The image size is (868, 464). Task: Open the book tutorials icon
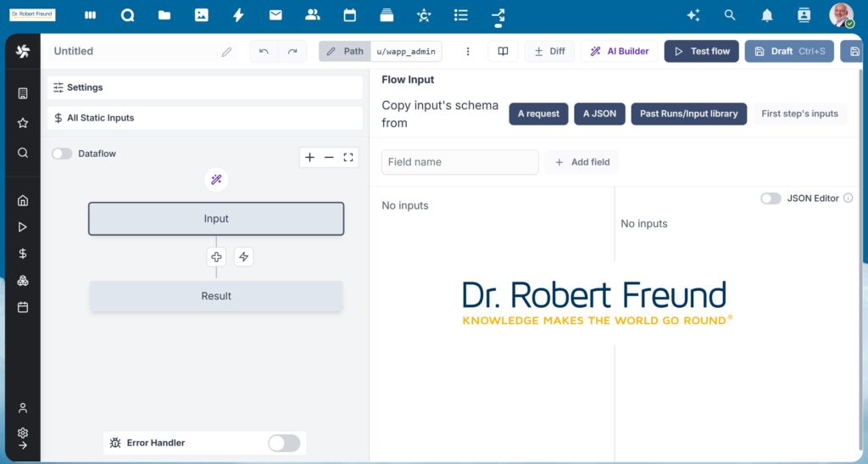tap(503, 51)
